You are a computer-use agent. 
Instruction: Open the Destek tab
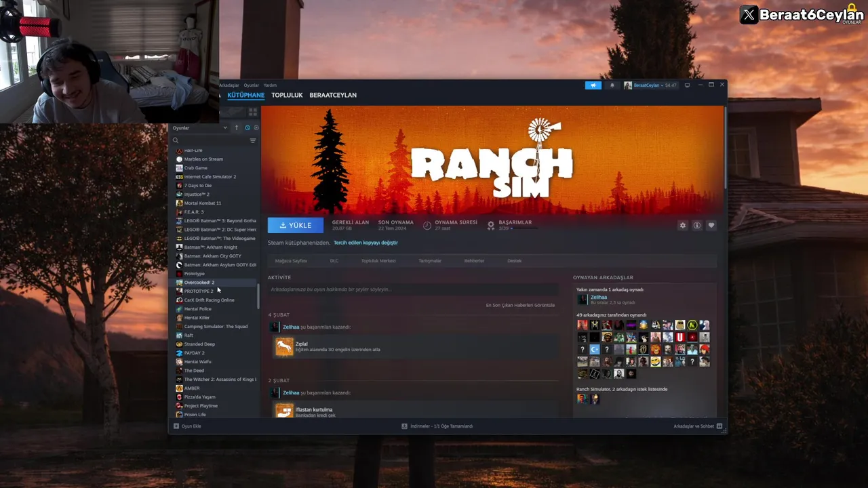pyautogui.click(x=515, y=261)
